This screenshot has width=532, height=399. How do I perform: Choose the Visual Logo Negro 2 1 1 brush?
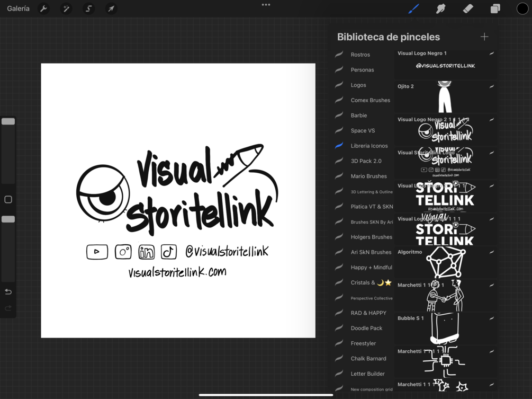pos(446,130)
